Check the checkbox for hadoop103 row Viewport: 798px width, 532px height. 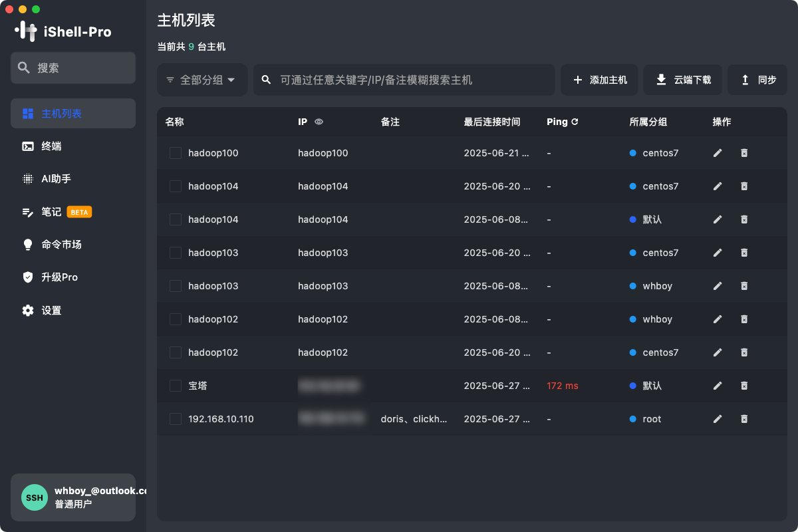175,253
